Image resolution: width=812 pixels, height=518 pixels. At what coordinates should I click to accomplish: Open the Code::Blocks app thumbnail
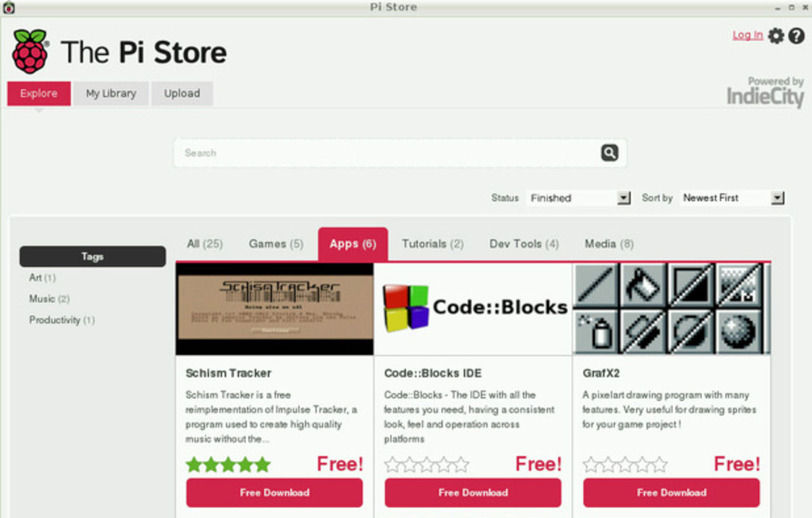pos(473,308)
